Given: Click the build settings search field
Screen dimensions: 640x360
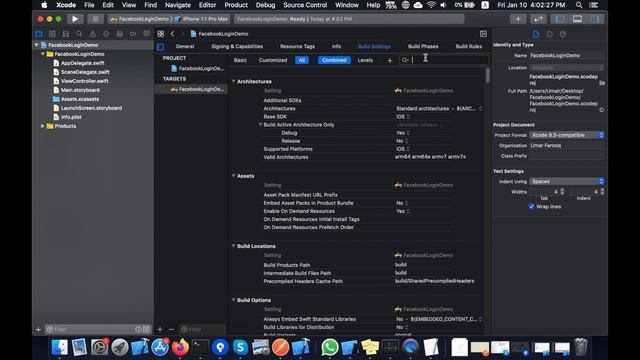Looking at the screenshot, I should [x=444, y=60].
